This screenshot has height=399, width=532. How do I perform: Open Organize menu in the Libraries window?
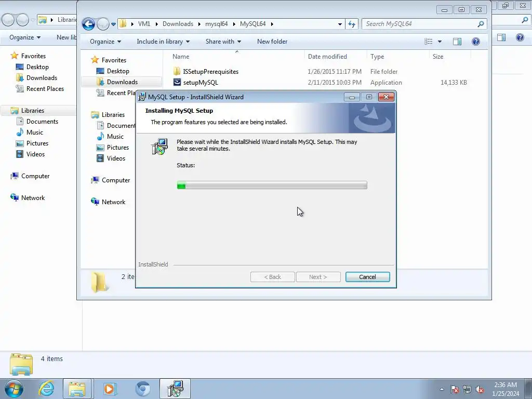pyautogui.click(x=25, y=37)
